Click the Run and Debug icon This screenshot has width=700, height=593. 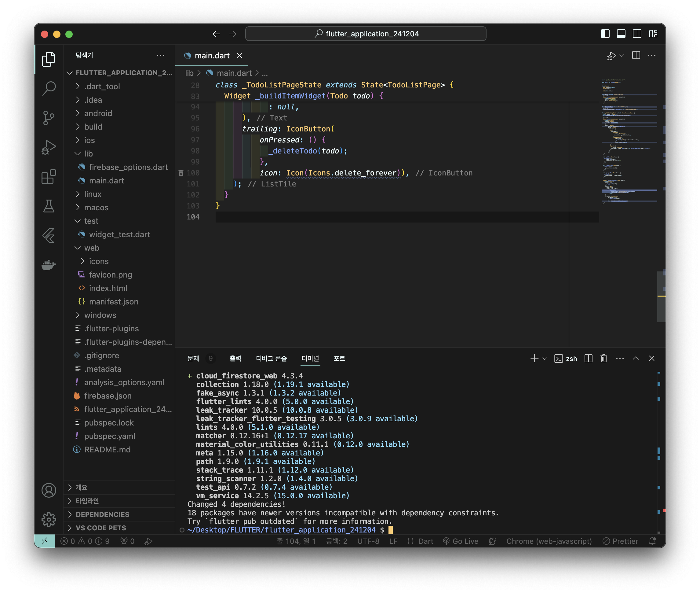[49, 147]
